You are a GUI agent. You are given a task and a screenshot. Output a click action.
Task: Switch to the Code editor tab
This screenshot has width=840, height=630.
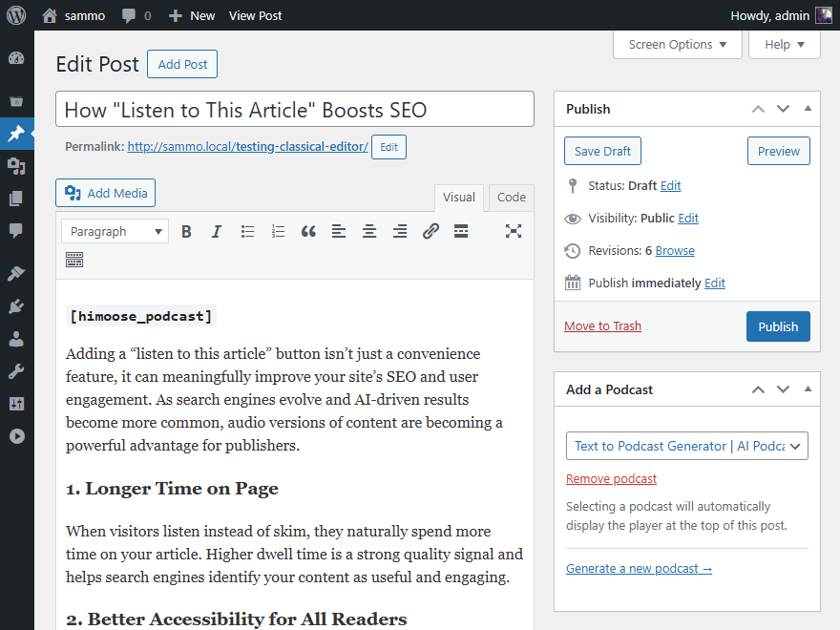click(510, 197)
